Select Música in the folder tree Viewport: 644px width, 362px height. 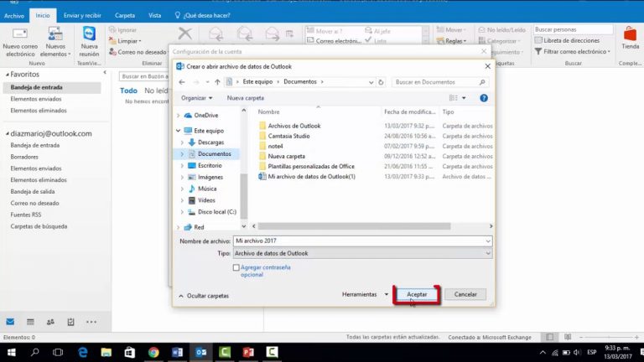point(207,189)
